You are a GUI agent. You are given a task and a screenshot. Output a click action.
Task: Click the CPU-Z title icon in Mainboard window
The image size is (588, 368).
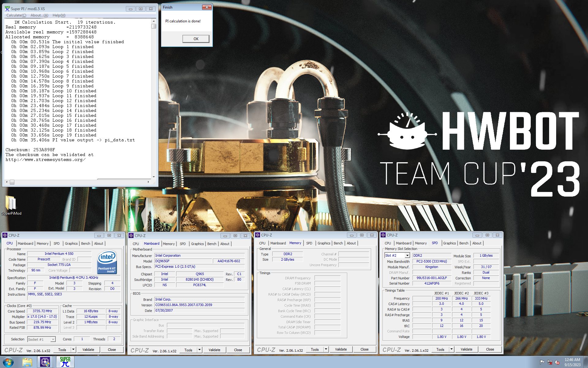131,236
